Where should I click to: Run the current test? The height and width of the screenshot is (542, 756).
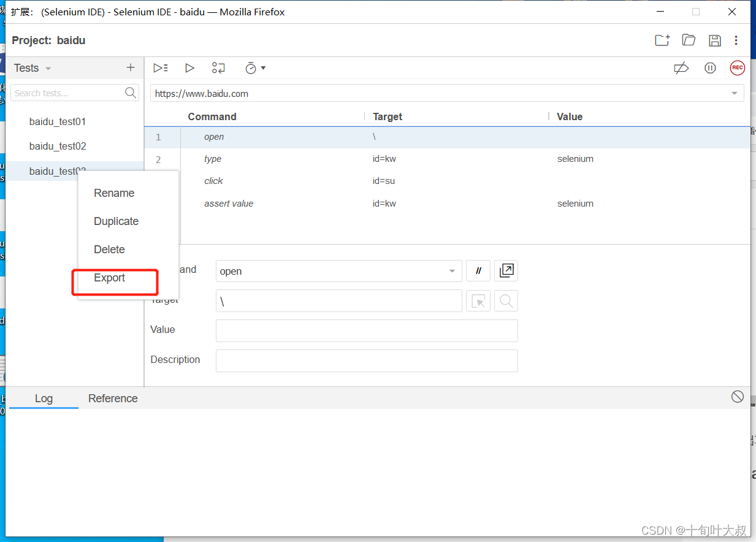click(x=189, y=68)
